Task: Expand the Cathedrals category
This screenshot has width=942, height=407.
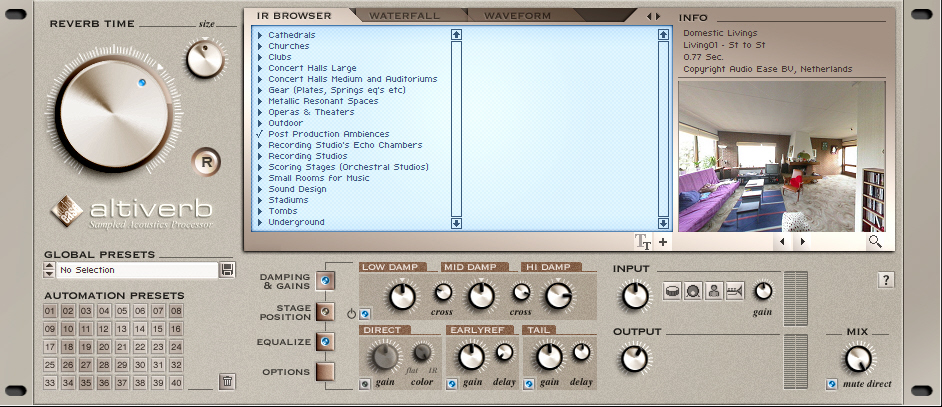Action: pyautogui.click(x=260, y=35)
